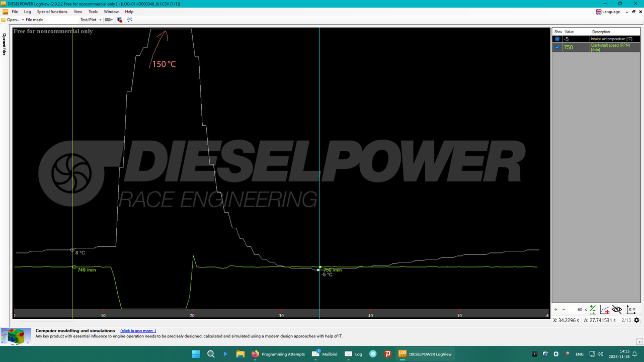
Task: Expand the Opened files side panel
Action: point(4,44)
